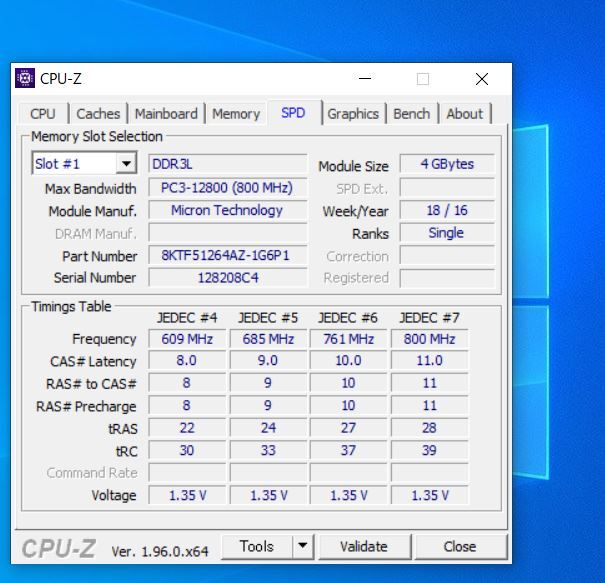Click the 800 MHz frequency cell in JEDEC #7
This screenshot has height=583, width=605.
(x=429, y=339)
